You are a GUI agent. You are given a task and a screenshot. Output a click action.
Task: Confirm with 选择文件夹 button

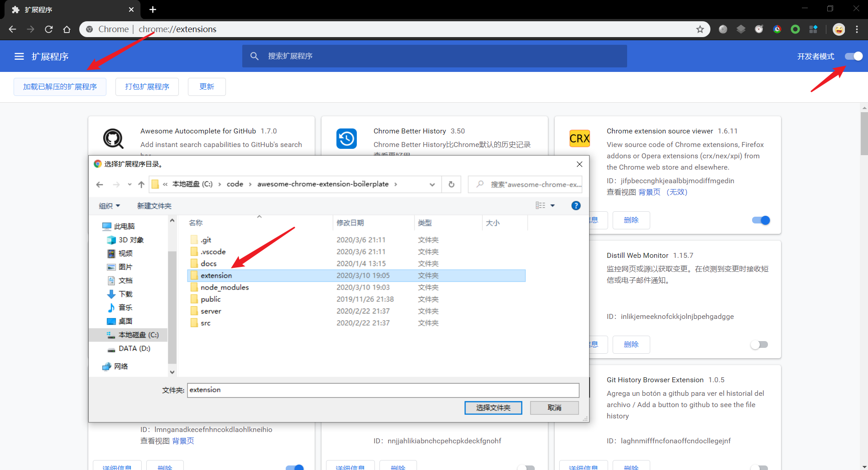coord(493,408)
